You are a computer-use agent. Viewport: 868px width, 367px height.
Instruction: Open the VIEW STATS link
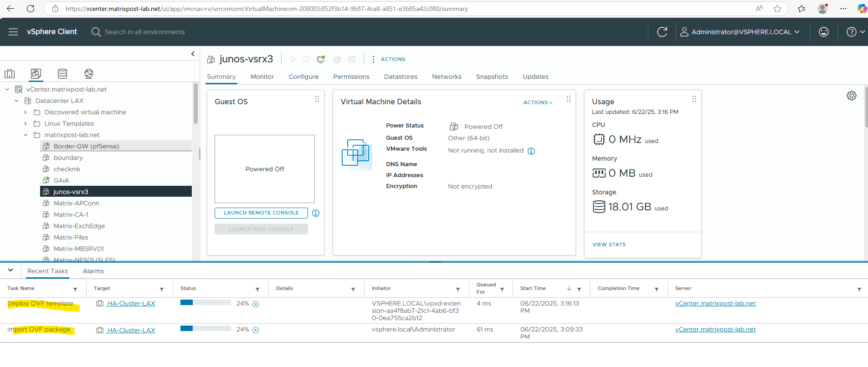point(609,245)
